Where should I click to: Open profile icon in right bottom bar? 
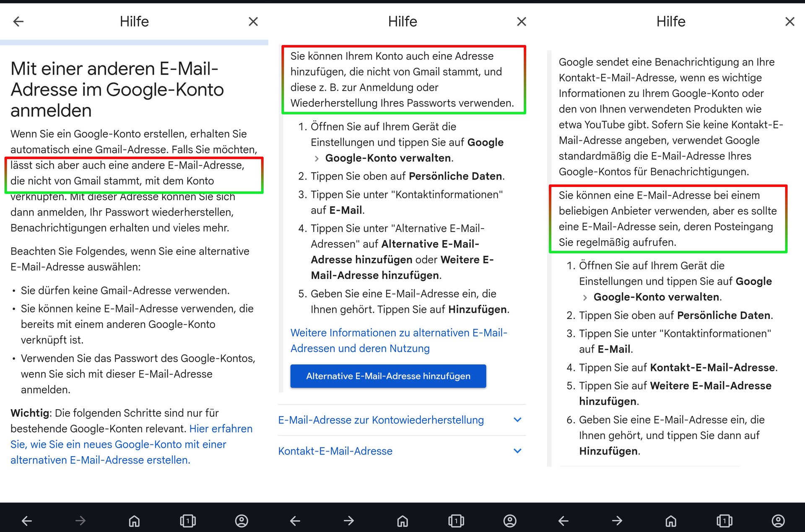coord(778,521)
